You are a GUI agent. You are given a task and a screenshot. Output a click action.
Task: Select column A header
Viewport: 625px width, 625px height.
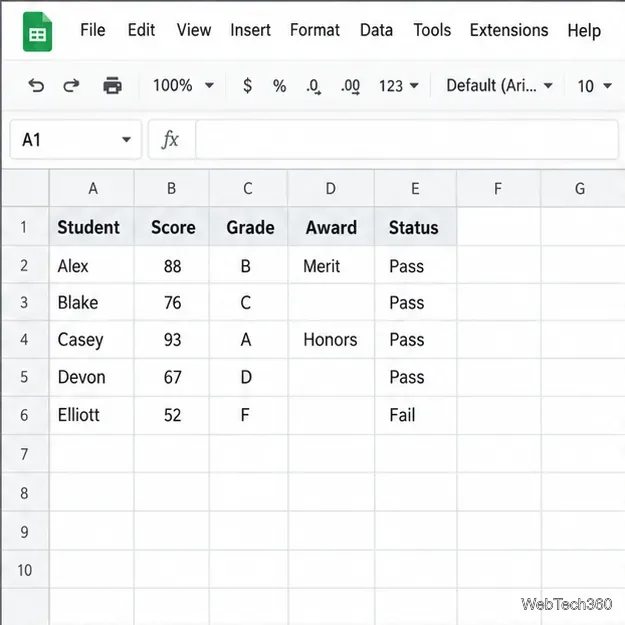[92, 188]
